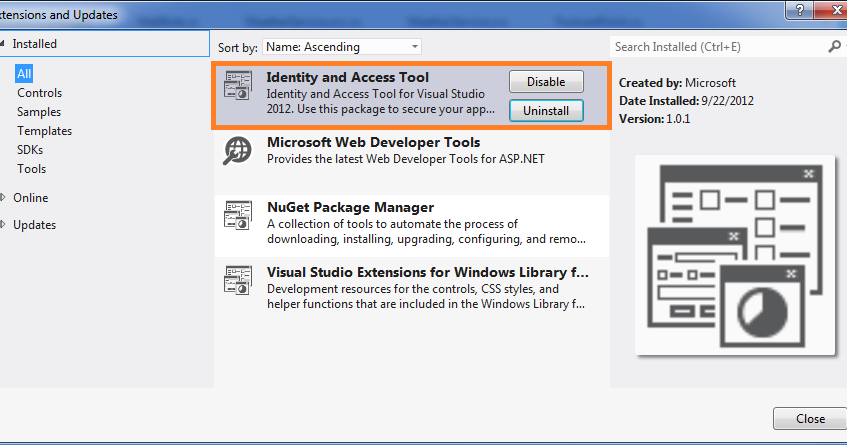Select Visual Studio Extensions for Windows Library title

(427, 272)
